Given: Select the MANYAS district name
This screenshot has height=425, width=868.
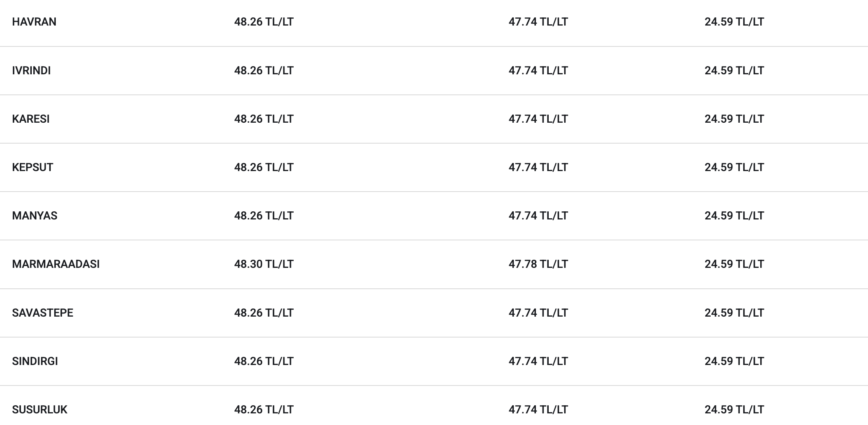Looking at the screenshot, I should click(x=34, y=216).
